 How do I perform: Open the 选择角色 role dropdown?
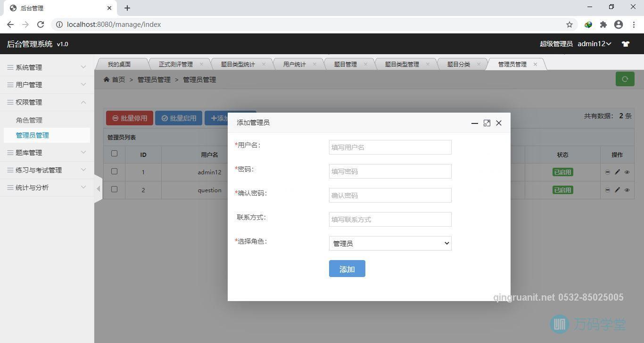tap(390, 243)
